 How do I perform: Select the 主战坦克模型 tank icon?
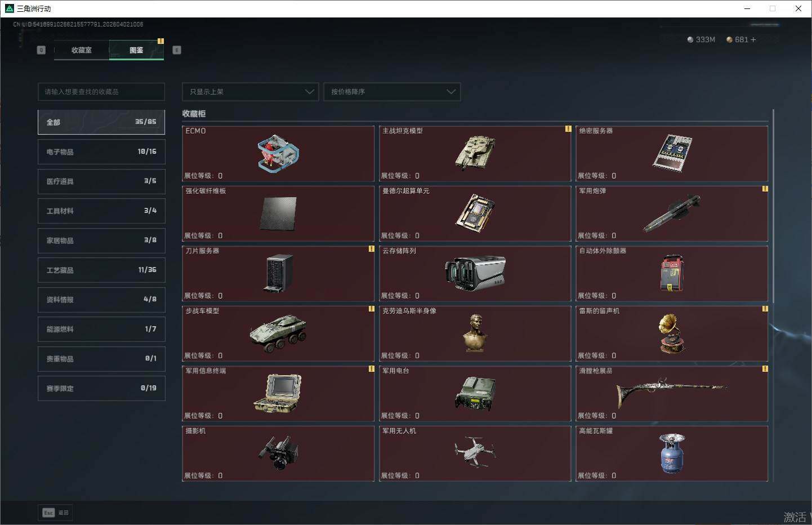coord(475,153)
